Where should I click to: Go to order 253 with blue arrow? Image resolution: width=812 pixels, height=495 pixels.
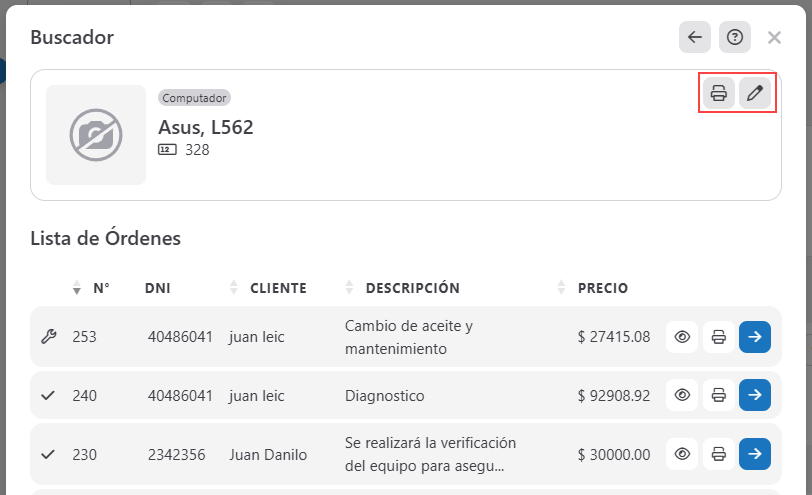pyautogui.click(x=755, y=337)
